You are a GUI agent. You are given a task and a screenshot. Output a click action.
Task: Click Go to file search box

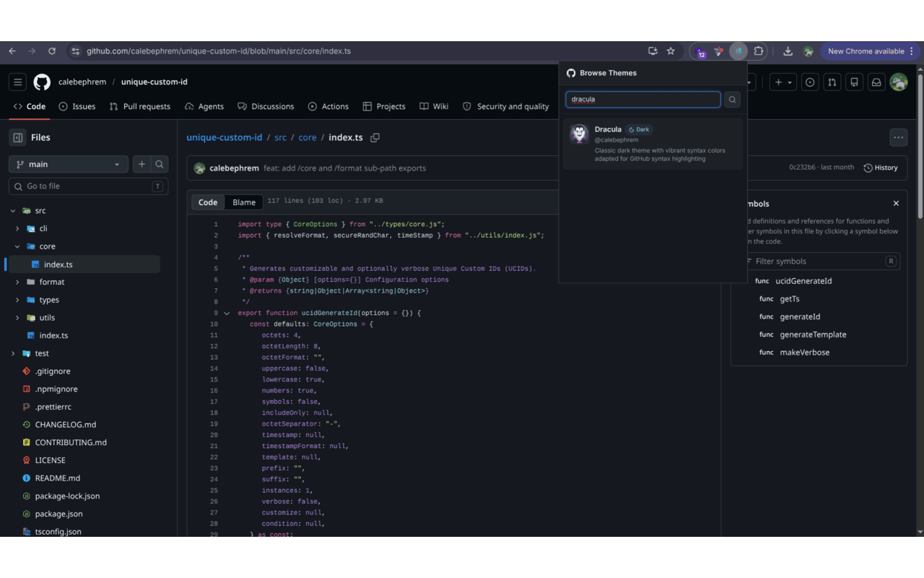click(88, 186)
